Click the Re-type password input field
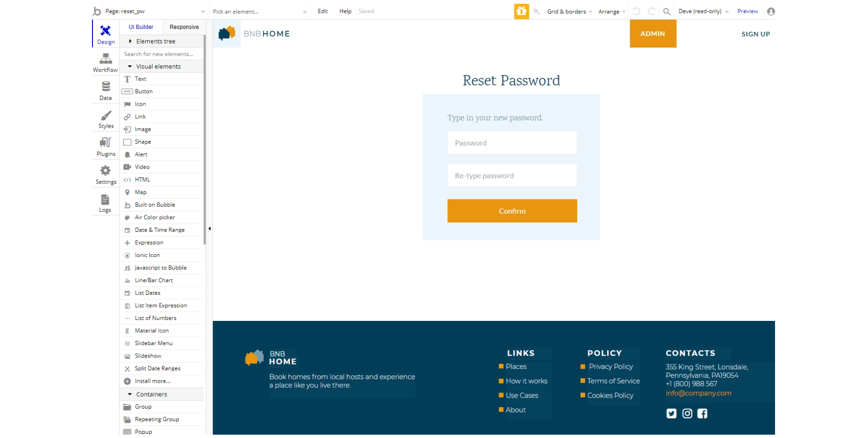Screen dimensions: 868x438 tap(512, 175)
